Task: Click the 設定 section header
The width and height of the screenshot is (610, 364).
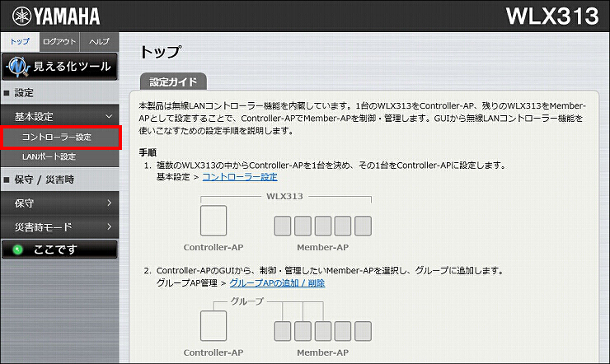Action: [x=60, y=93]
